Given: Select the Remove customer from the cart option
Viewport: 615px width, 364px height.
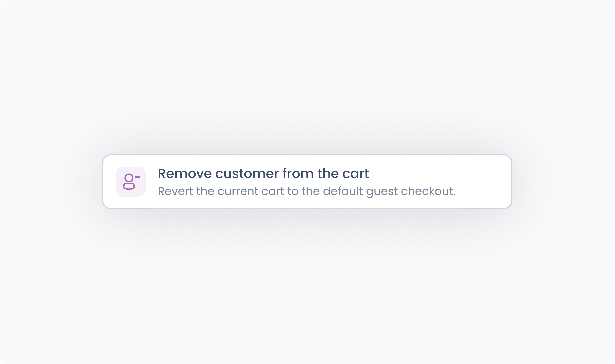Looking at the screenshot, I should (x=307, y=182).
